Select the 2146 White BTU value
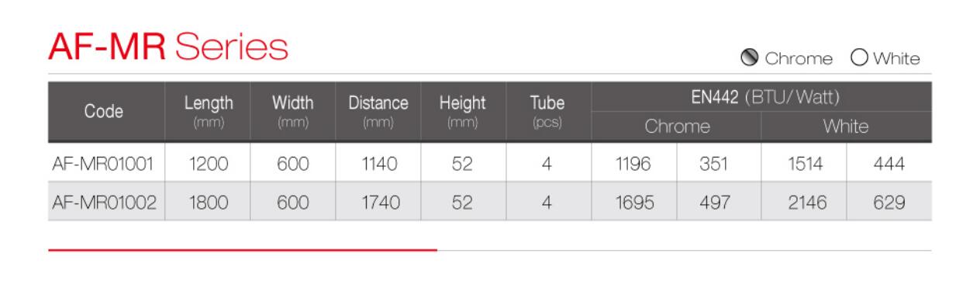 pyautogui.click(x=804, y=201)
